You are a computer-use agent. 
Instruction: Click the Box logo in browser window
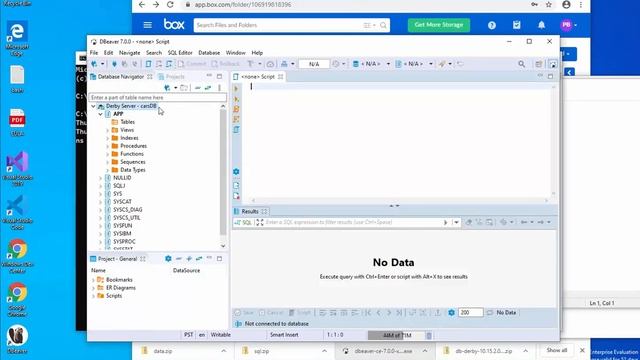pyautogui.click(x=174, y=24)
